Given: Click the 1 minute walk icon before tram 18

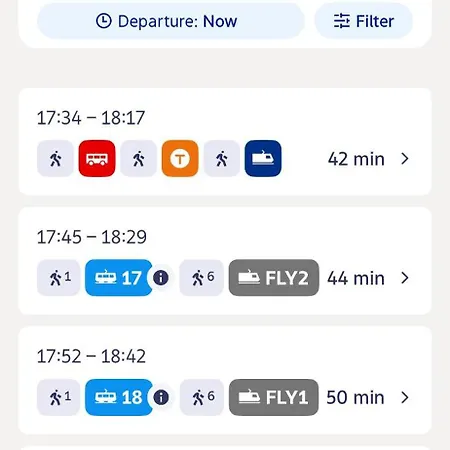Looking at the screenshot, I should [59, 397].
